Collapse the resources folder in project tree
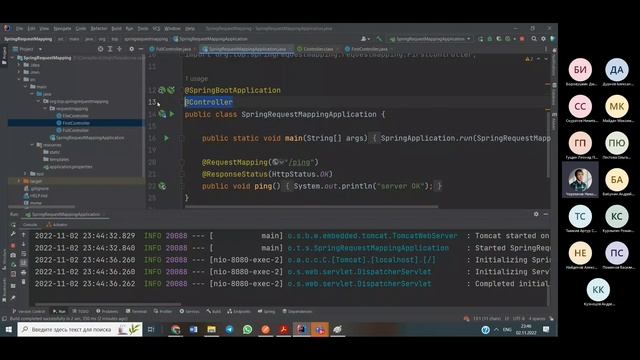Screen dimensions: 640x360 click(x=32, y=145)
